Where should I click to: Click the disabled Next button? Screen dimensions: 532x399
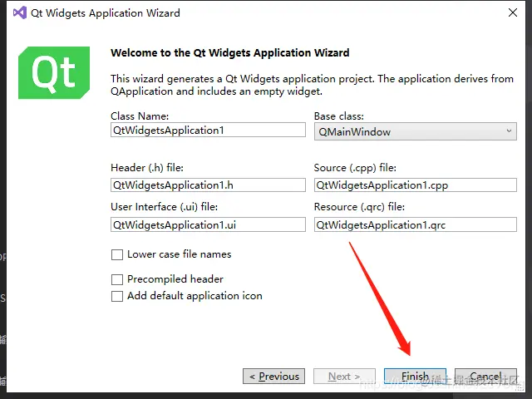(344, 377)
